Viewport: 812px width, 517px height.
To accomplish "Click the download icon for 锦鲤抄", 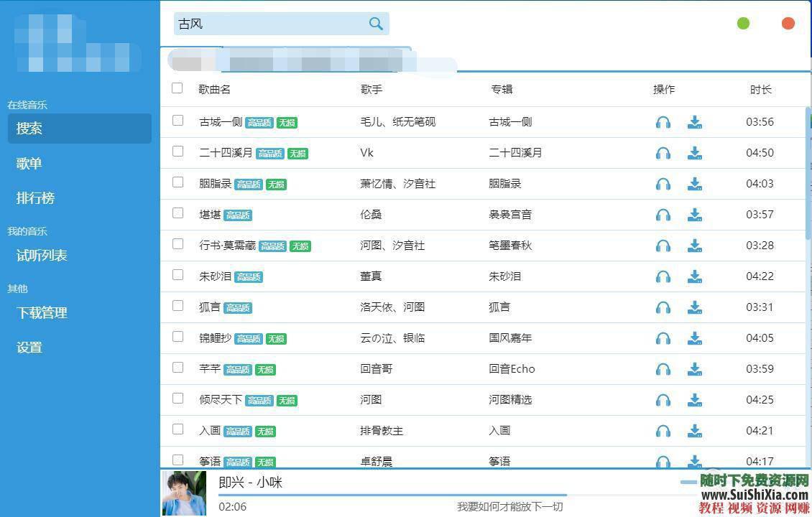I will pyautogui.click(x=694, y=338).
